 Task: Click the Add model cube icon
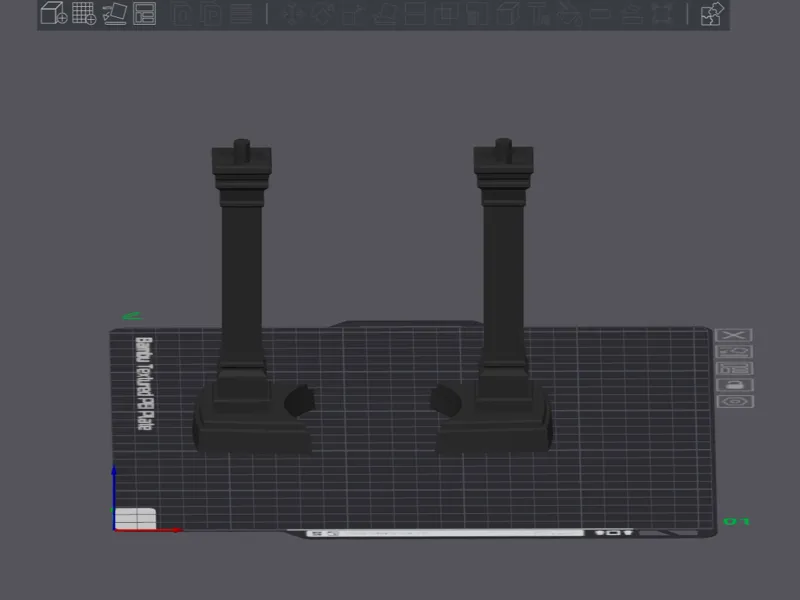click(x=54, y=13)
